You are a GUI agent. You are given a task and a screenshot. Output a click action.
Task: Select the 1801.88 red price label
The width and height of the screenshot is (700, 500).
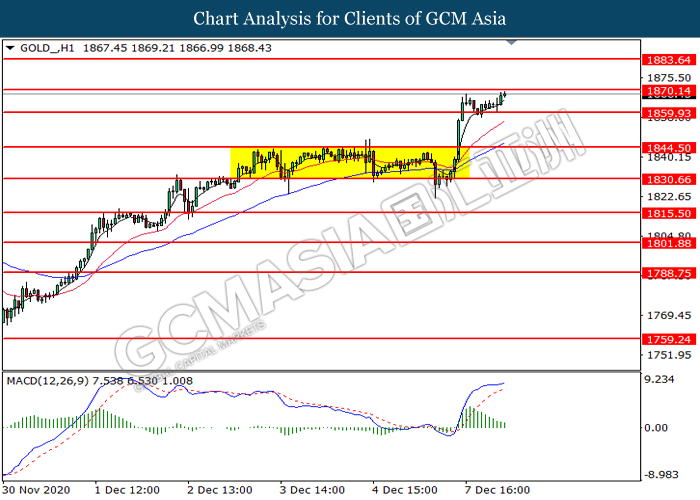[668, 243]
